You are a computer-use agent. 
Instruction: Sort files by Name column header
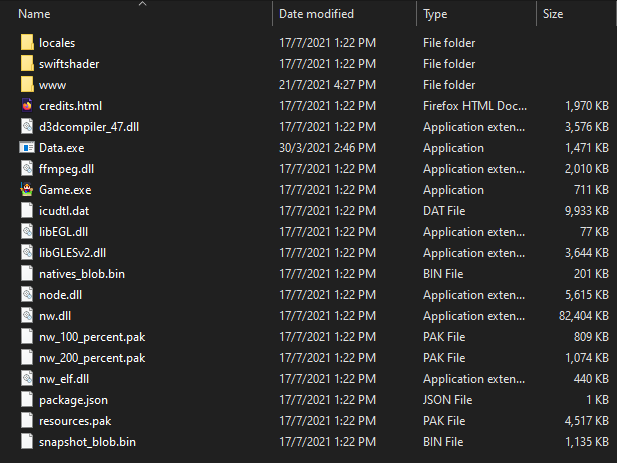pyautogui.click(x=35, y=14)
